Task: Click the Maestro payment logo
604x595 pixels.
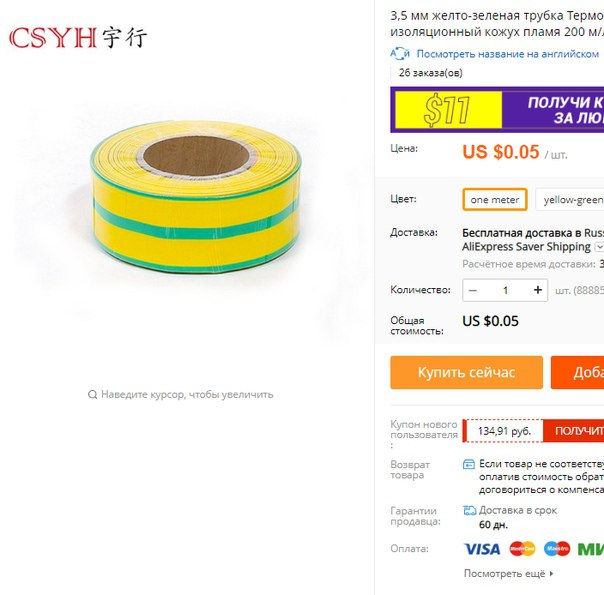Action: point(557,549)
